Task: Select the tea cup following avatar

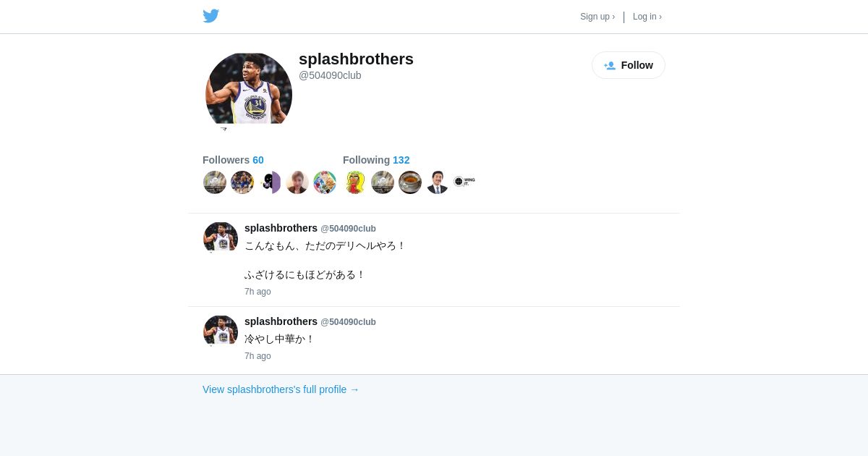Action: tap(410, 182)
